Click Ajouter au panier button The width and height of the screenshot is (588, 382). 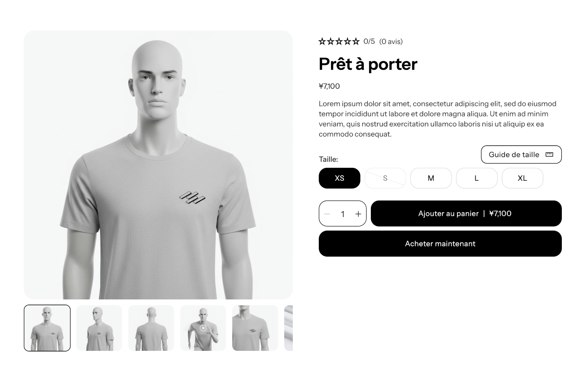[466, 214]
